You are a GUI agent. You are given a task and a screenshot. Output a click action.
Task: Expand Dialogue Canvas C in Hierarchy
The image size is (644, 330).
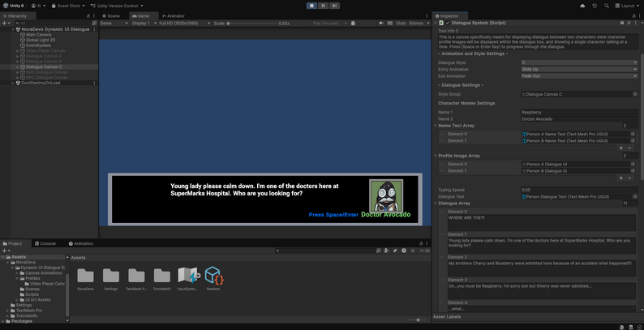18,67
